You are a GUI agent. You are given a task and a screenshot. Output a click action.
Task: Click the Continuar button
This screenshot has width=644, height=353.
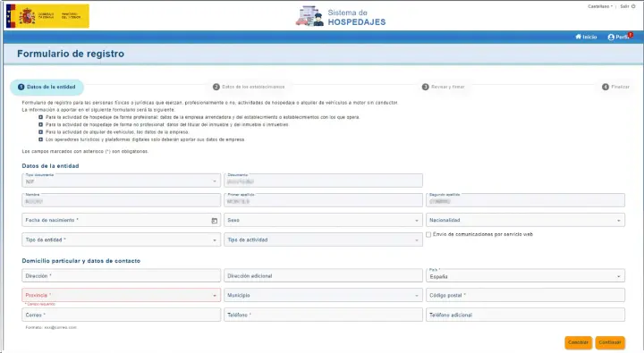pos(610,342)
